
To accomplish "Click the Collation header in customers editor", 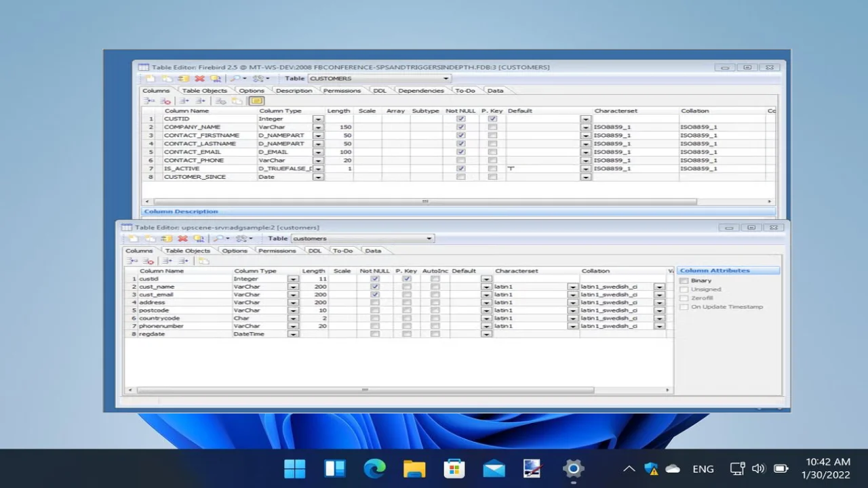I will coord(595,271).
